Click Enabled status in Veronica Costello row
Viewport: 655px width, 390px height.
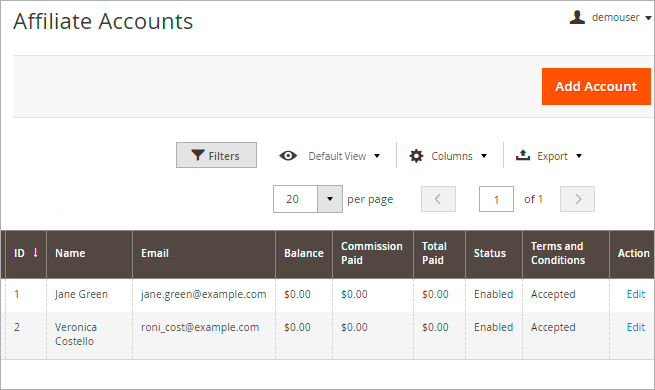493,327
